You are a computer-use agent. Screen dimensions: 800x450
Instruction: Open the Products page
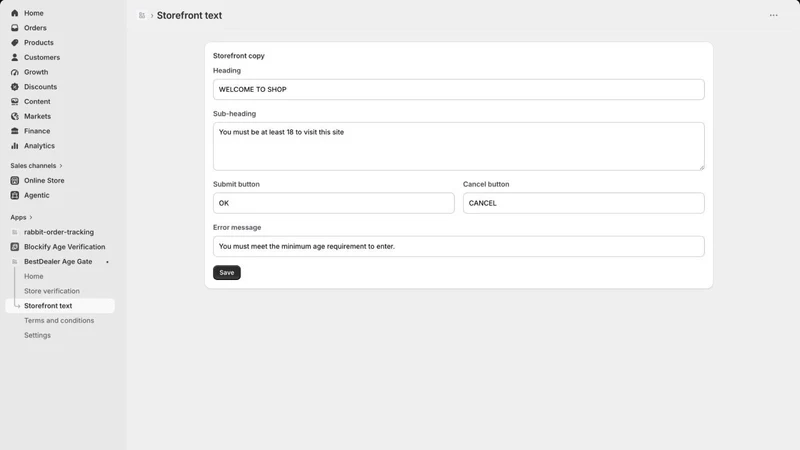pos(39,43)
